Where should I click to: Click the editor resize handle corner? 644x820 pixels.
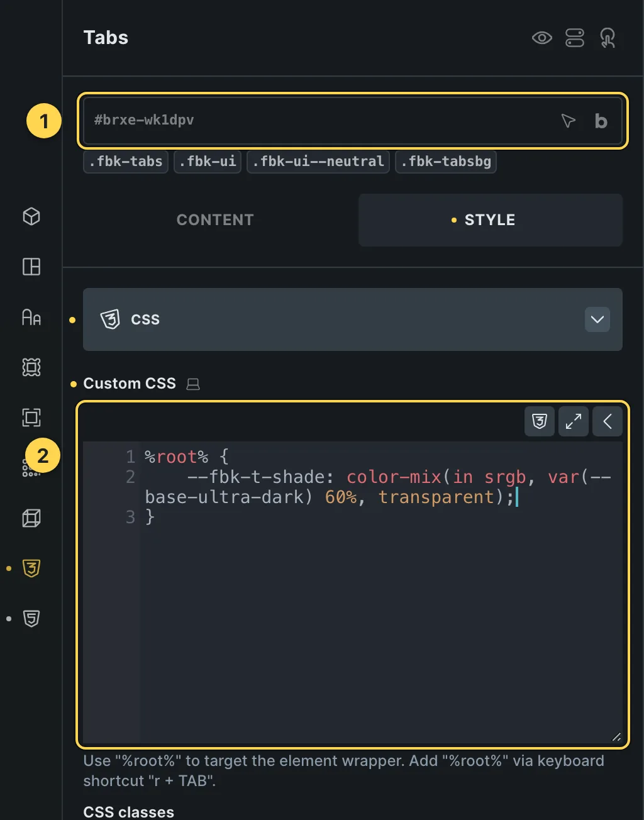[616, 737]
